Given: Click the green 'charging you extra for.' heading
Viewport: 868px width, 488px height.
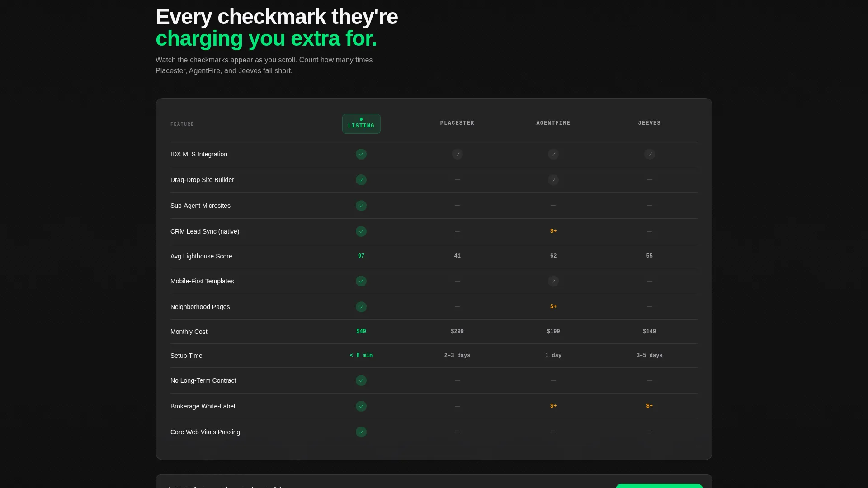Looking at the screenshot, I should click(x=266, y=39).
